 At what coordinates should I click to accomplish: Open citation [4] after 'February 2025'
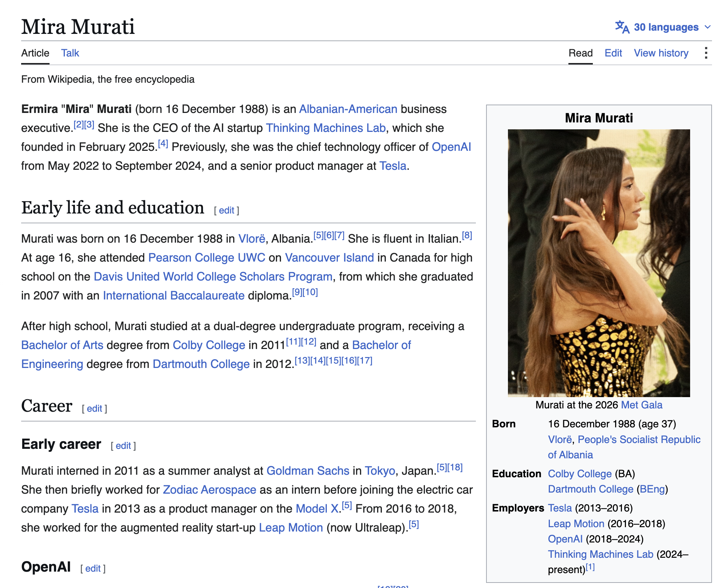tap(163, 144)
